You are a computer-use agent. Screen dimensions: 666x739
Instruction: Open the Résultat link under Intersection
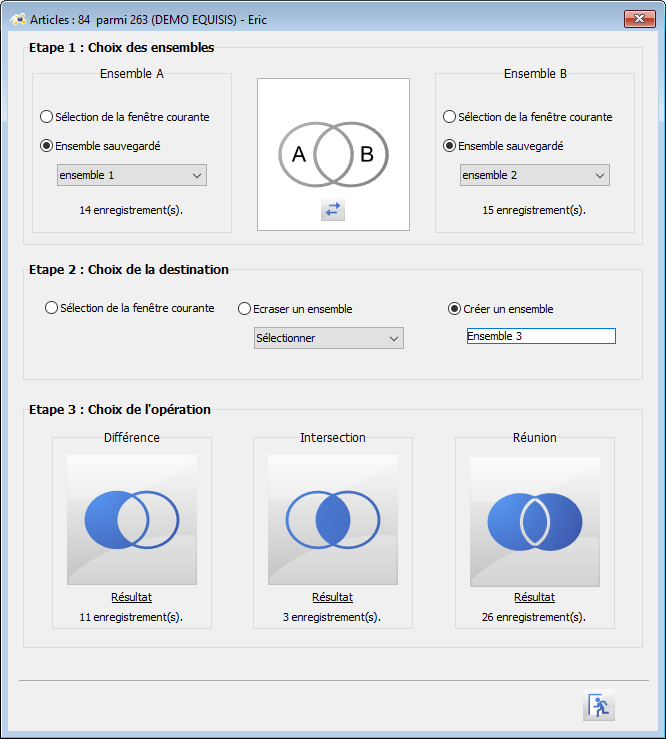click(x=333, y=597)
